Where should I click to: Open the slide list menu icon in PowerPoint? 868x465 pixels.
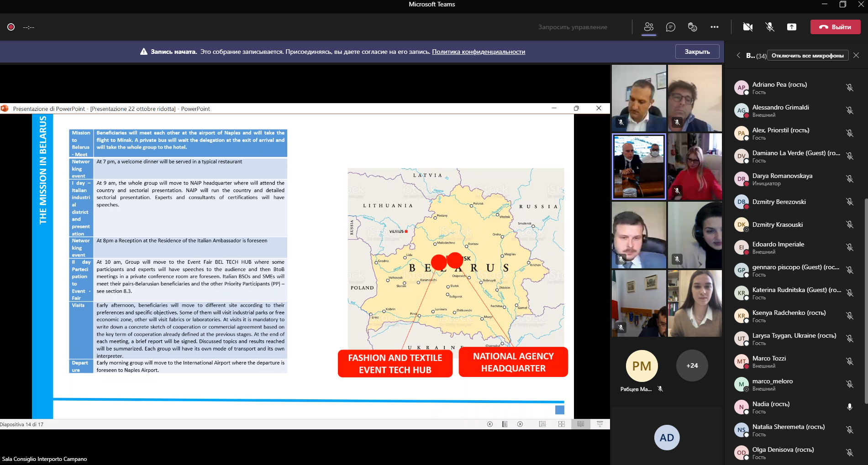click(505, 424)
